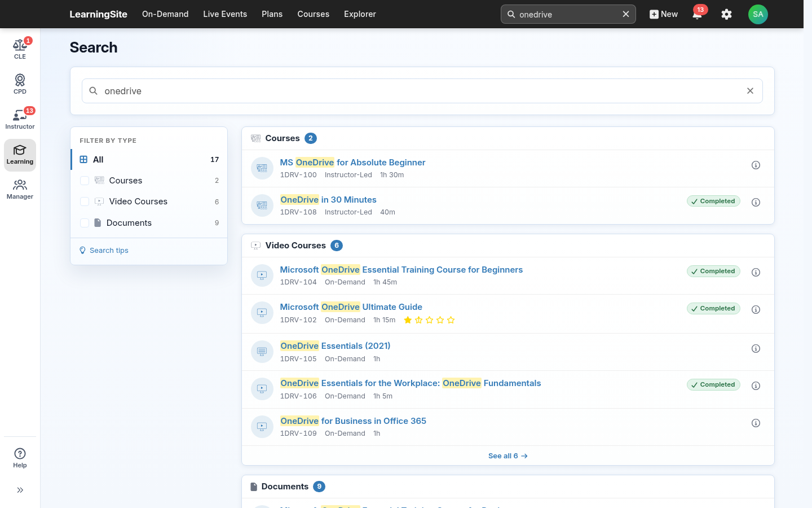The height and width of the screenshot is (508, 812).
Task: Open the CPD sidebar section
Action: point(20,84)
